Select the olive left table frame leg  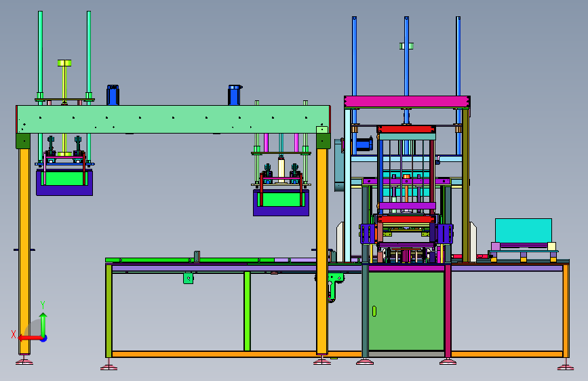pyautogui.click(x=109, y=310)
